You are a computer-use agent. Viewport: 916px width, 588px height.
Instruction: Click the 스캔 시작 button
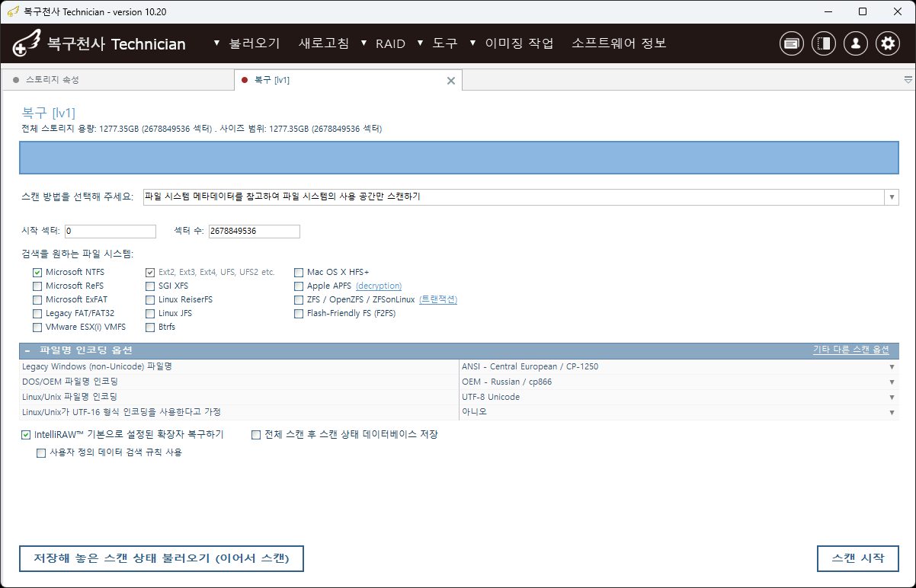click(x=858, y=558)
